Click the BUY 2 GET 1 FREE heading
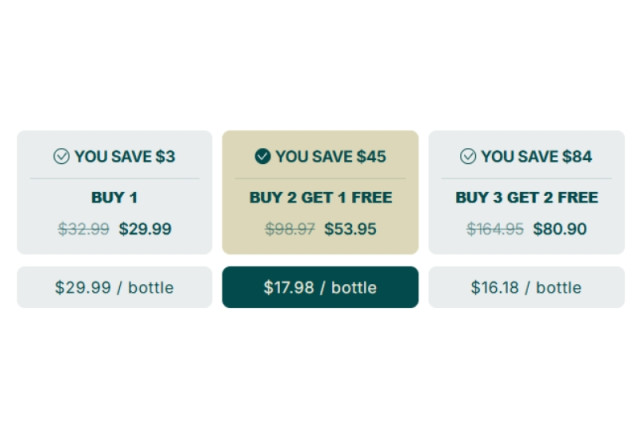The height and width of the screenshot is (440, 640). click(x=320, y=197)
